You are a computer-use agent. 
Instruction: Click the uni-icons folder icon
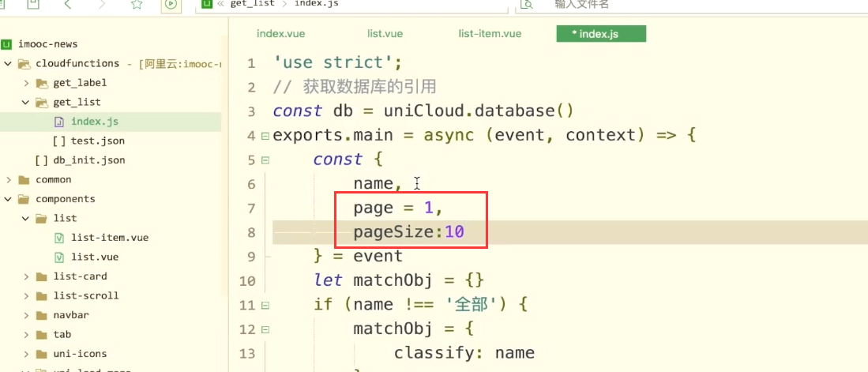[42, 355]
